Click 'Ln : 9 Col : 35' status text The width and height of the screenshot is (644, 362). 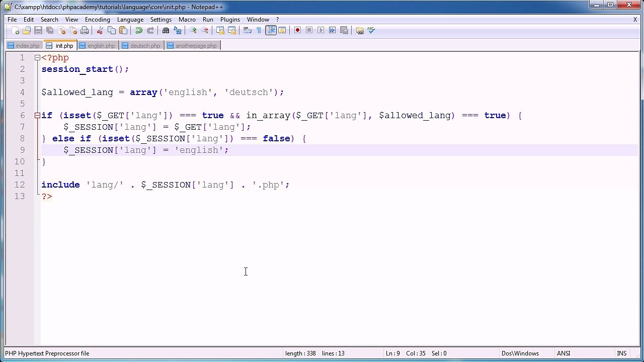[406, 353]
